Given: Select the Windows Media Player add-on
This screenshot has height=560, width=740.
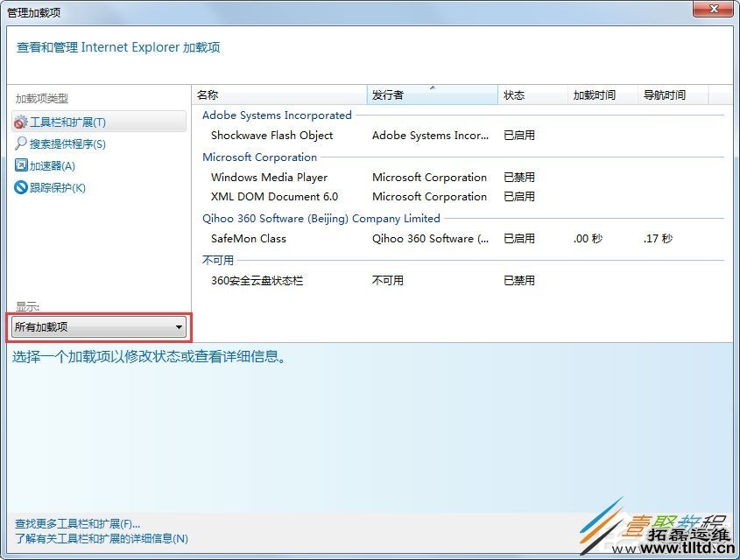Looking at the screenshot, I should click(269, 177).
